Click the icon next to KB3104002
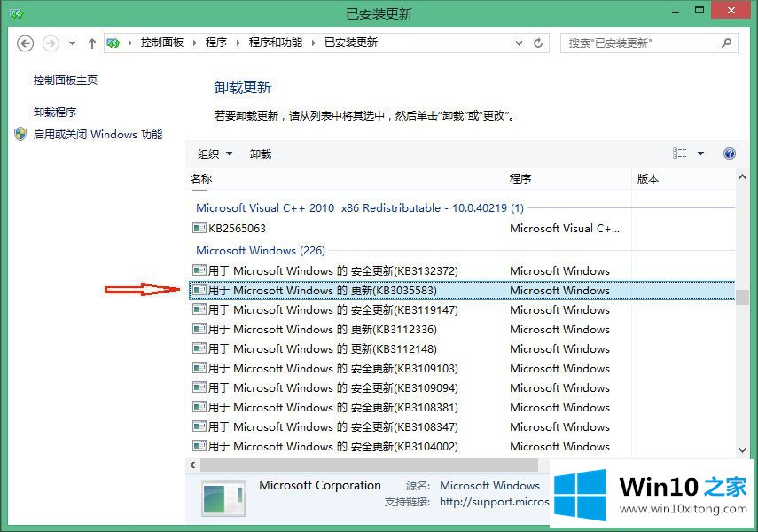 click(x=199, y=445)
